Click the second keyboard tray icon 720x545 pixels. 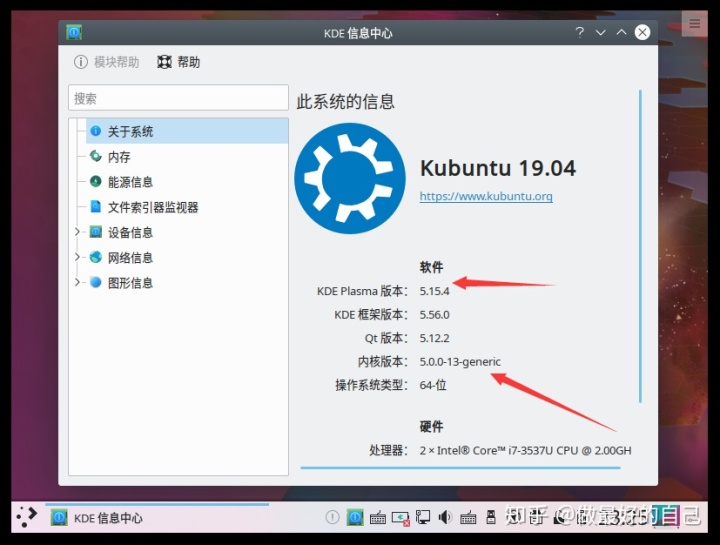468,517
